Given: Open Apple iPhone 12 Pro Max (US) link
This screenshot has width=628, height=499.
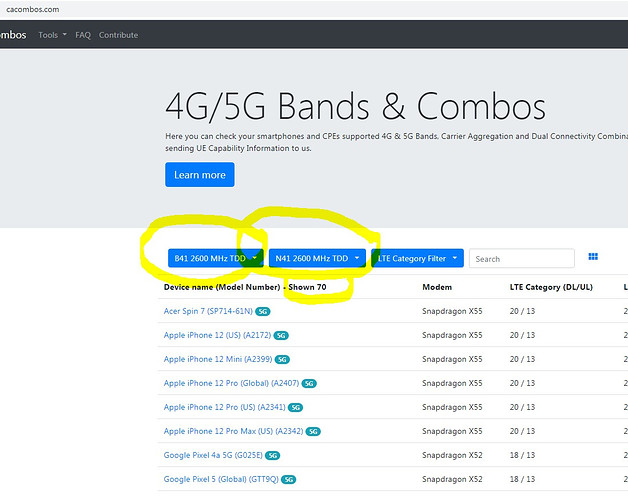Looking at the screenshot, I should tap(233, 431).
